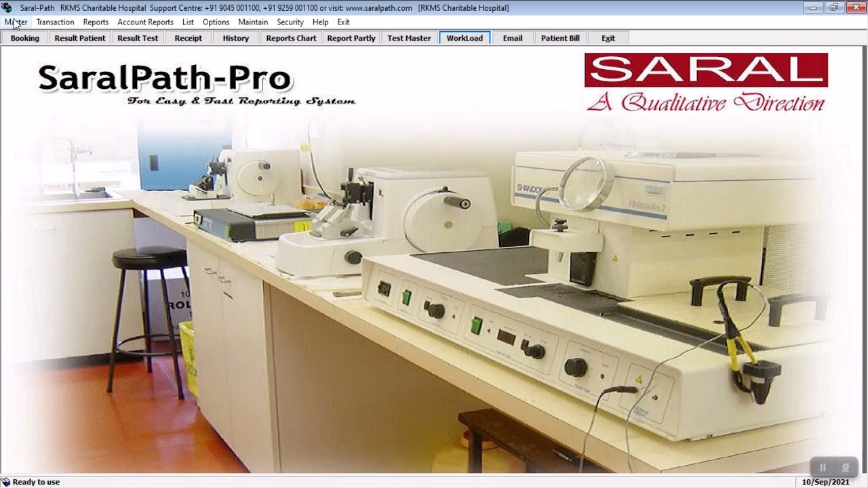This screenshot has height=488, width=868.
Task: Click the 10/Sep/2021 date in status bar
Action: coord(825,482)
